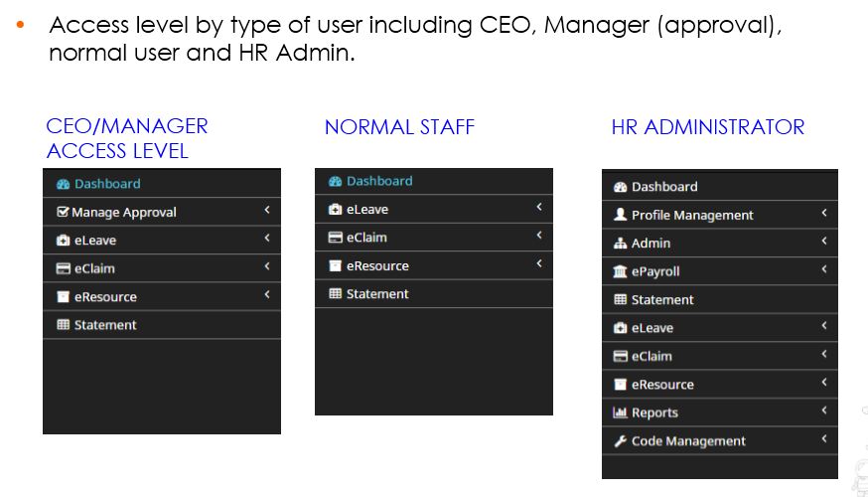Click the card icon in Normal Staff eClaim

336,238
